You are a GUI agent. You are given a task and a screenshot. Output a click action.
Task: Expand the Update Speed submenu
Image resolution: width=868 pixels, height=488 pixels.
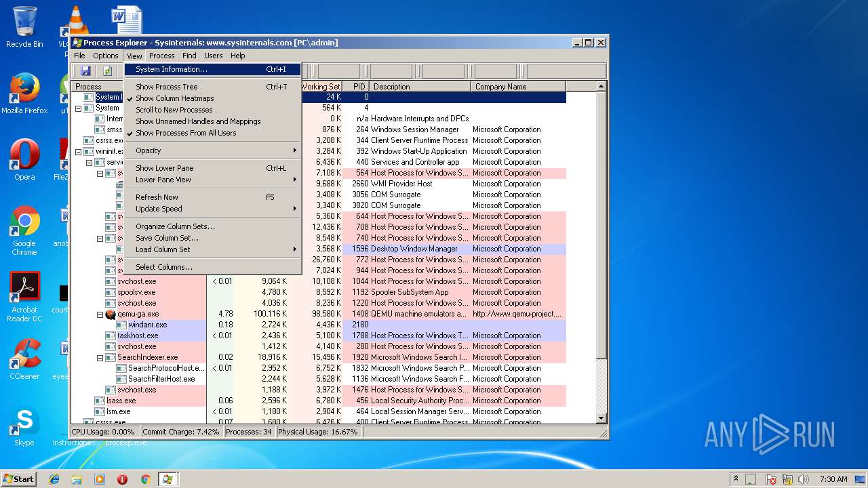[x=213, y=209]
